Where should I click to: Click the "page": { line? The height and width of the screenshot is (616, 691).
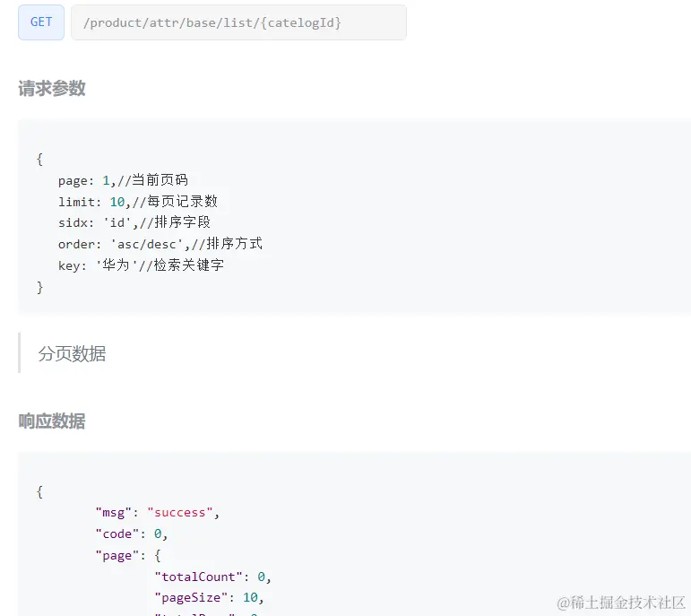(x=128, y=556)
